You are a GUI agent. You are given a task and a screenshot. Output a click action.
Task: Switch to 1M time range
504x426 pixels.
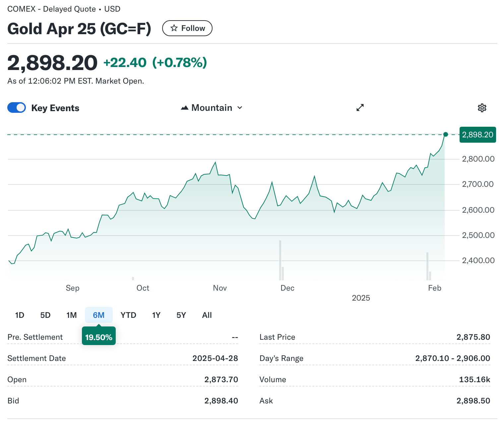tap(71, 315)
